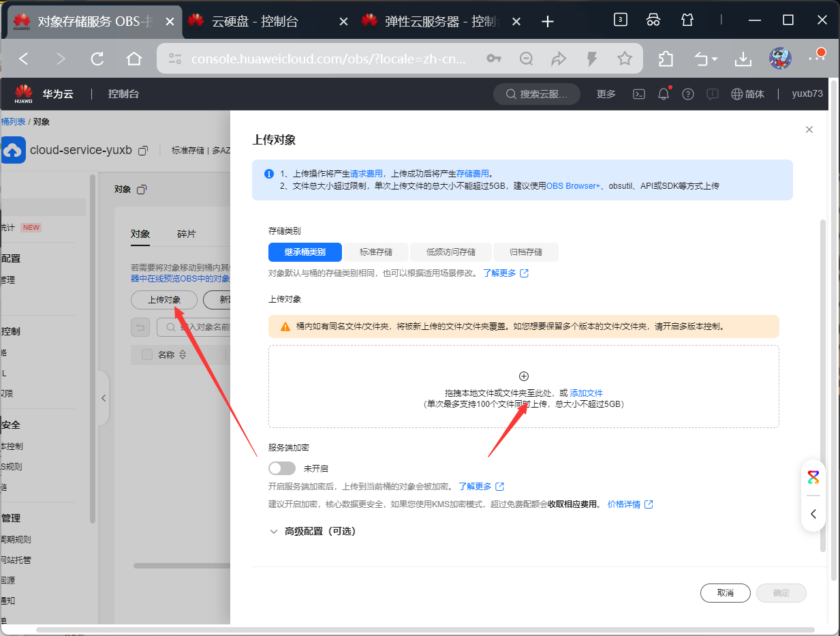
Task: Open site settings icon in address bar
Action: click(x=175, y=59)
